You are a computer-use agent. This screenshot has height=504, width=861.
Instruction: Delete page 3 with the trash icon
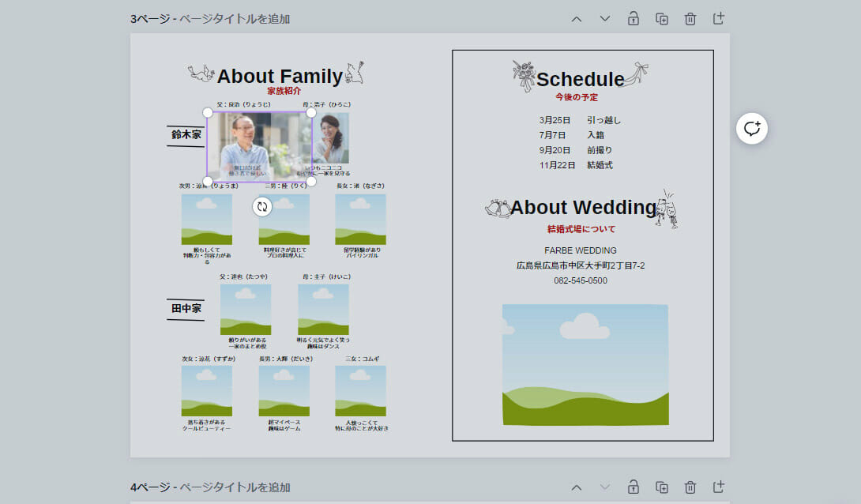coord(690,19)
